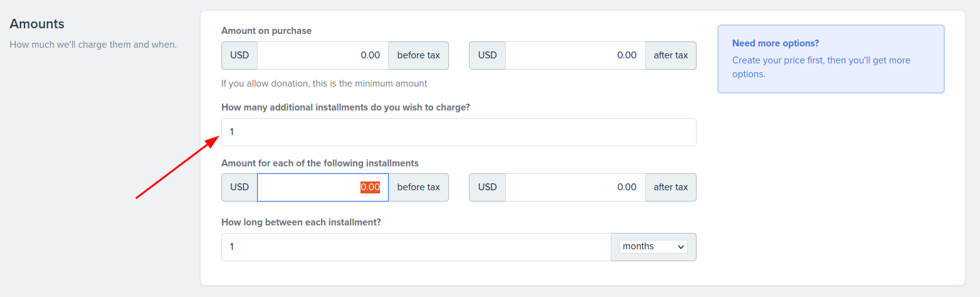The height and width of the screenshot is (297, 980).
Task: Click the 'Need more options?' heading
Action: click(x=776, y=43)
